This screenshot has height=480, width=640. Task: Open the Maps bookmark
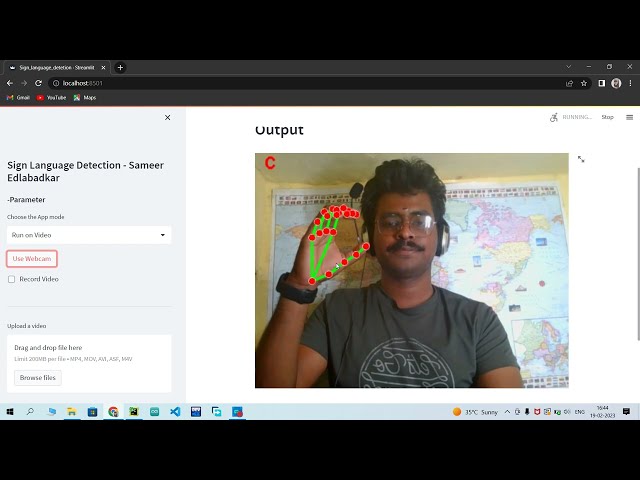point(85,98)
